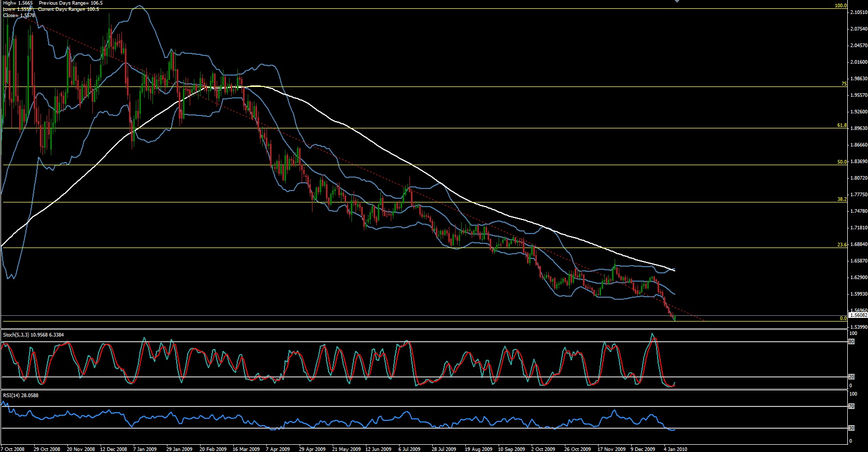Click the 4 Jan 2010 date label

click(675, 449)
